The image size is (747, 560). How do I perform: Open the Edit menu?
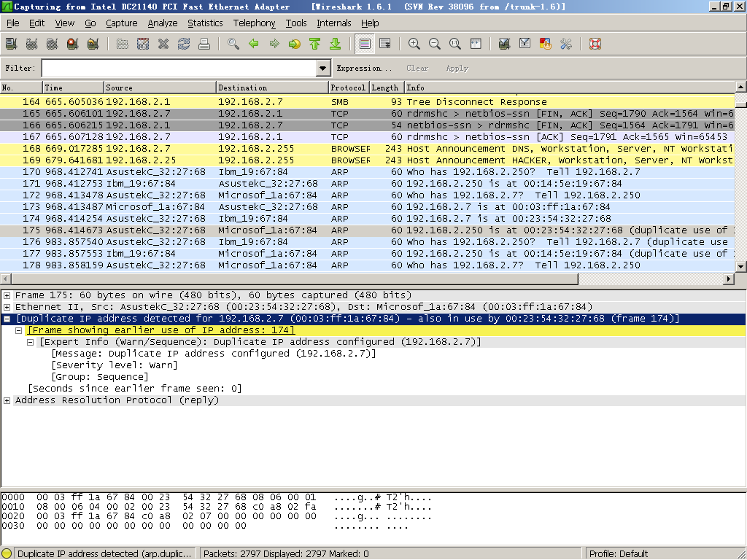click(36, 23)
